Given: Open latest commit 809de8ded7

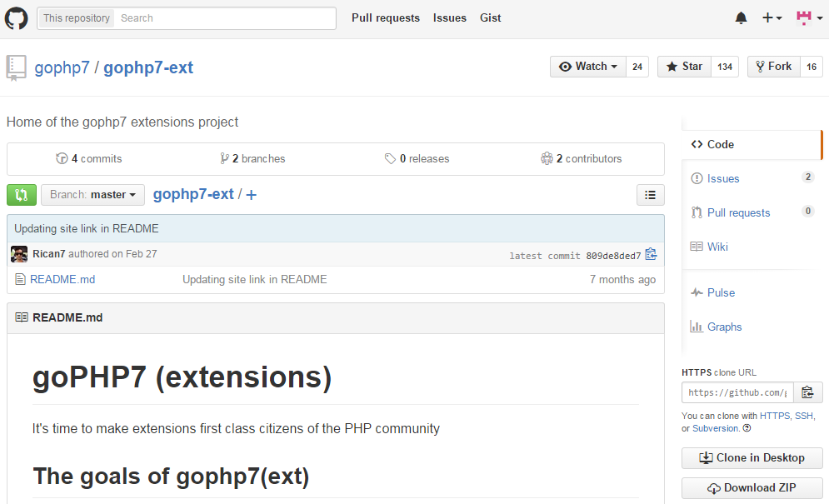Looking at the screenshot, I should pos(613,256).
